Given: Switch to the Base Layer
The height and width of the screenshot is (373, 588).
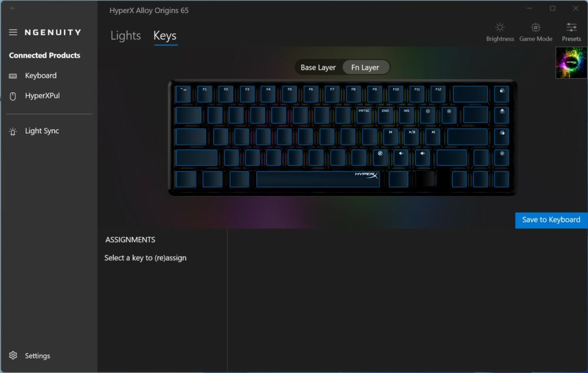Looking at the screenshot, I should click(x=318, y=68).
